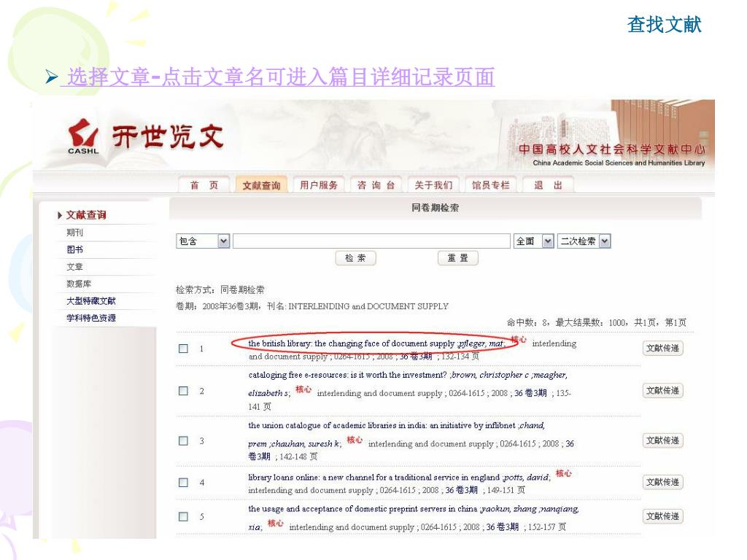Open the 用户服务 tab
Image resolution: width=747 pixels, height=560 pixels.
pyautogui.click(x=318, y=185)
